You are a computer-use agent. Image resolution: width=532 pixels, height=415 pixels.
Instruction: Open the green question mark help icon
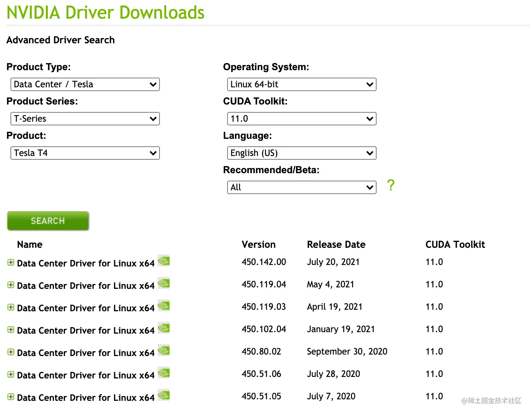coord(391,185)
